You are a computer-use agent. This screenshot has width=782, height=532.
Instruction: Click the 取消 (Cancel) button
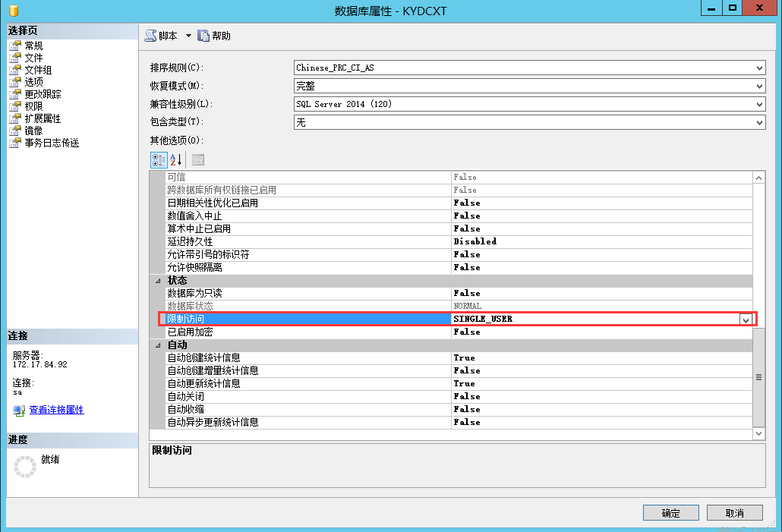coord(735,513)
